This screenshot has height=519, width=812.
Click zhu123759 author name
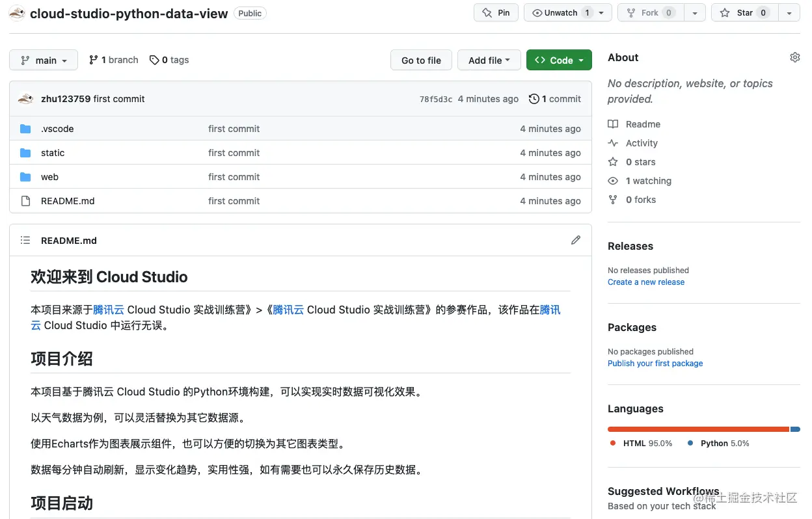[x=66, y=99]
